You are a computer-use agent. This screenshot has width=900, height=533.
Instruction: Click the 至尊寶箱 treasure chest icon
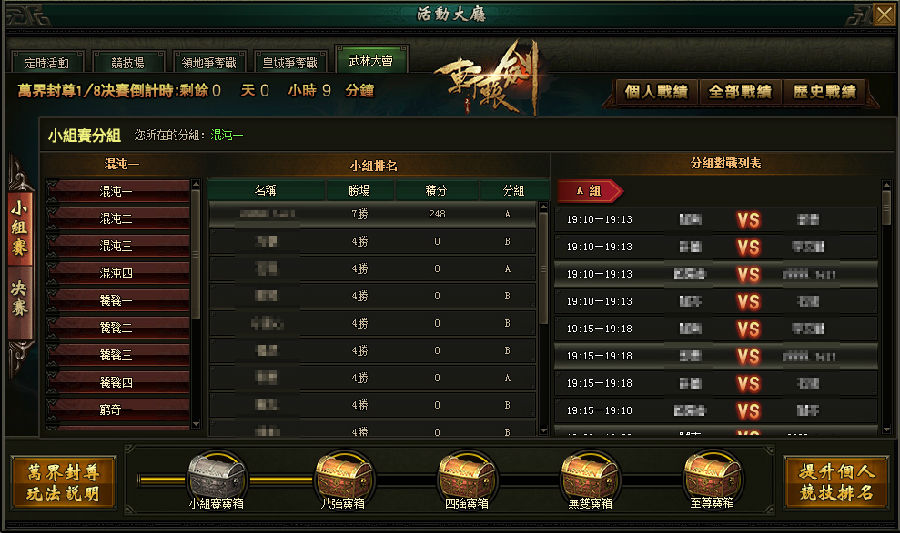[712, 476]
